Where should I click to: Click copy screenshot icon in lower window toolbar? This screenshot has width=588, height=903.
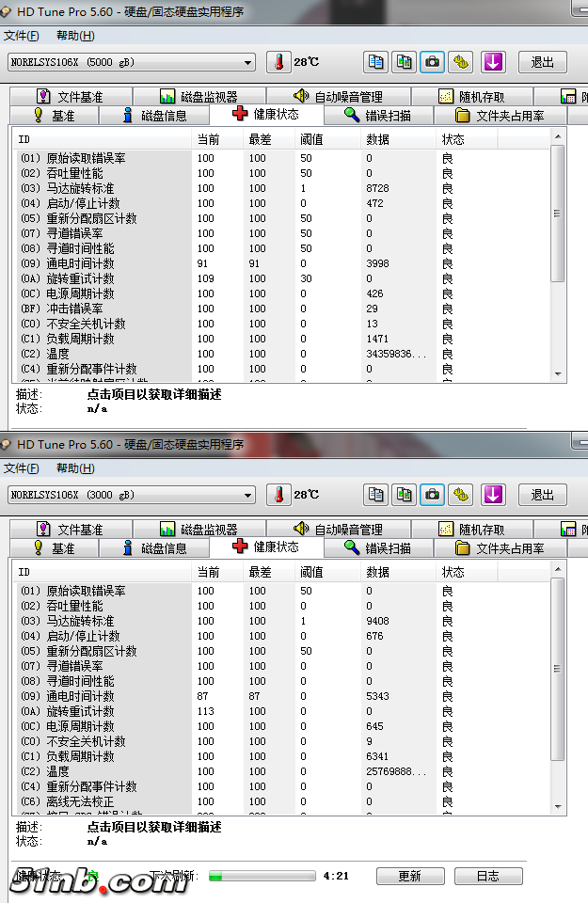pyautogui.click(x=404, y=494)
